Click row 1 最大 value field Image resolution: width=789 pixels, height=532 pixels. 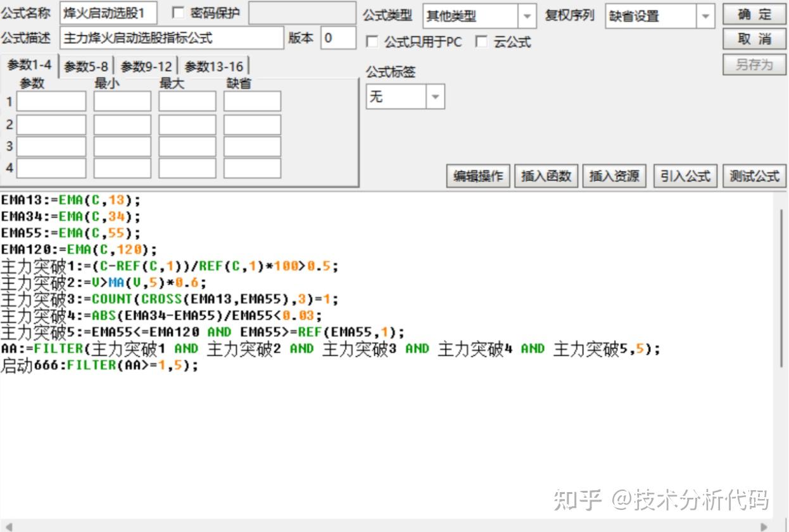tap(187, 101)
